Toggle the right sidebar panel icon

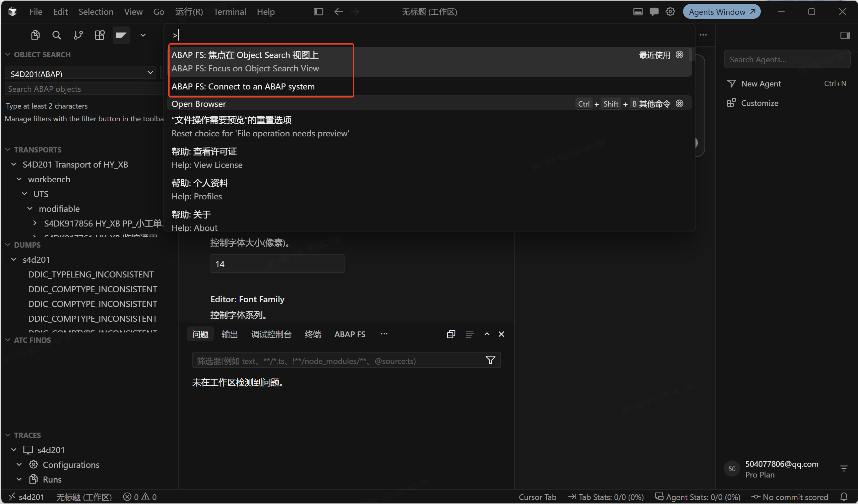[845, 36]
